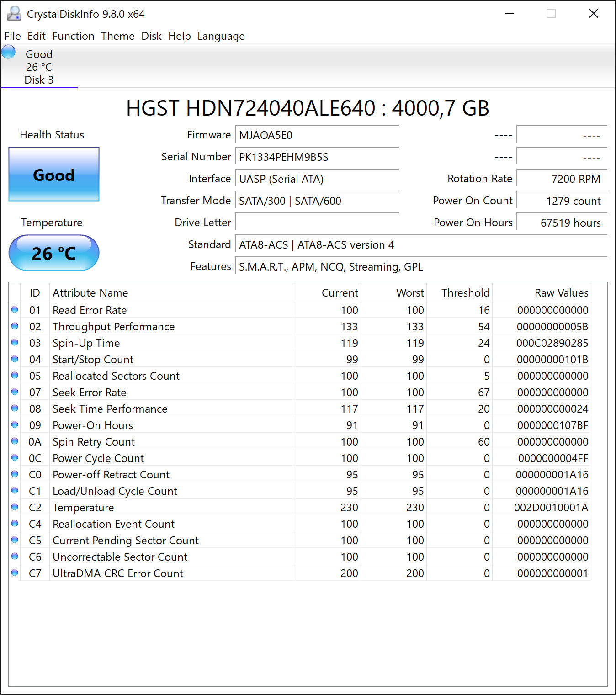Click the status dot for Spin-Up Time
The height and width of the screenshot is (695, 616).
(15, 343)
